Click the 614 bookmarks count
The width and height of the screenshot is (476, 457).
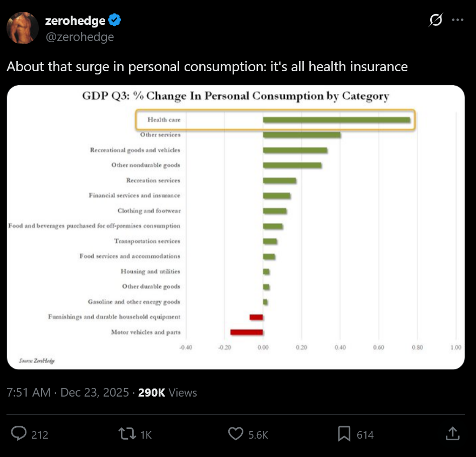(365, 434)
